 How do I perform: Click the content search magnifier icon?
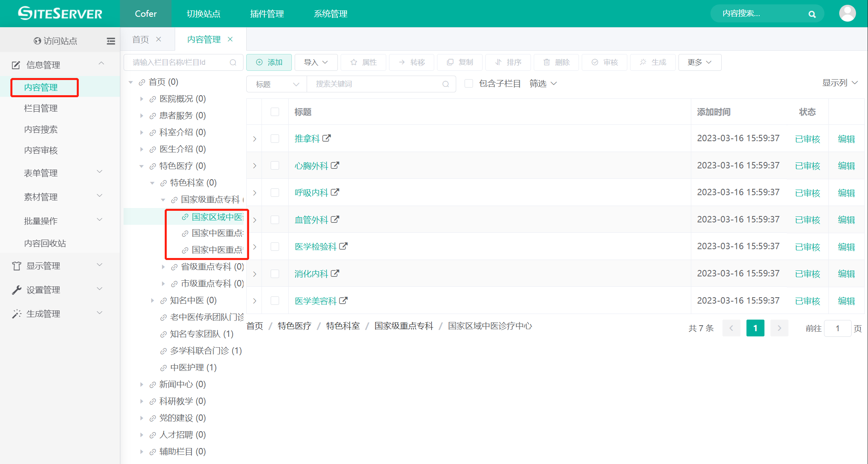tap(812, 14)
